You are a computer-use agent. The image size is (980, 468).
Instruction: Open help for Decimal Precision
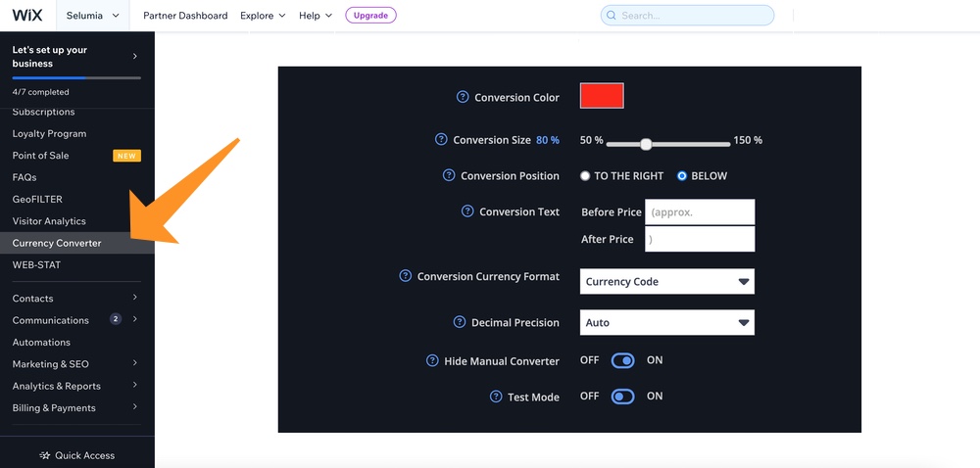pos(460,322)
